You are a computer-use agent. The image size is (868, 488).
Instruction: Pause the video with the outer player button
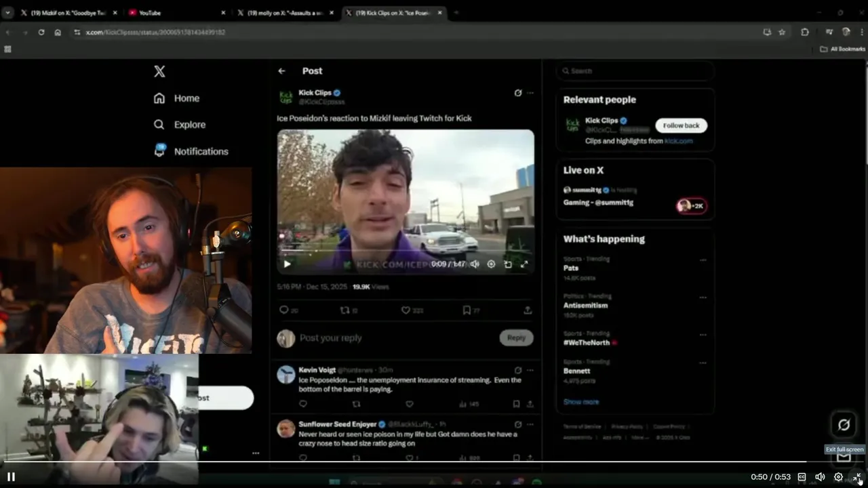11,476
